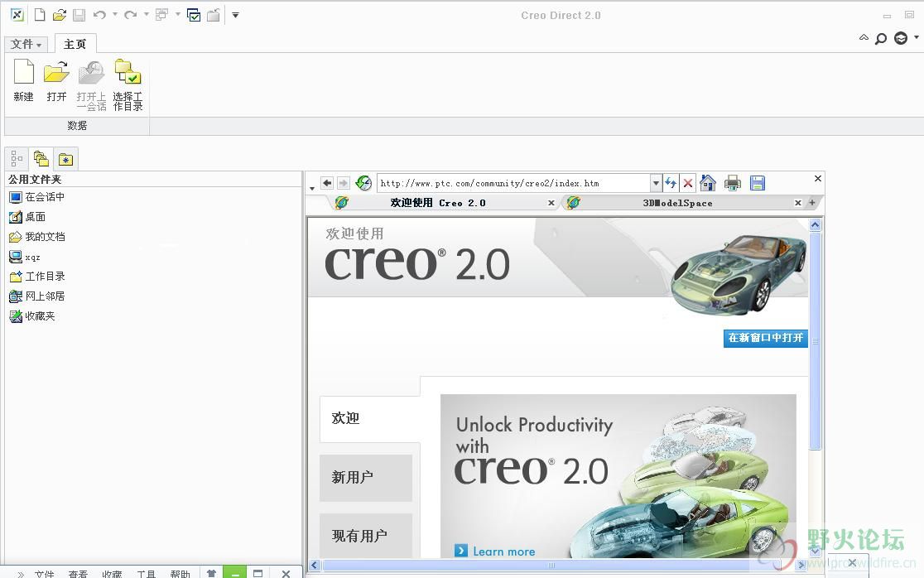
Task: Open the URL address history dropdown
Action: click(656, 183)
